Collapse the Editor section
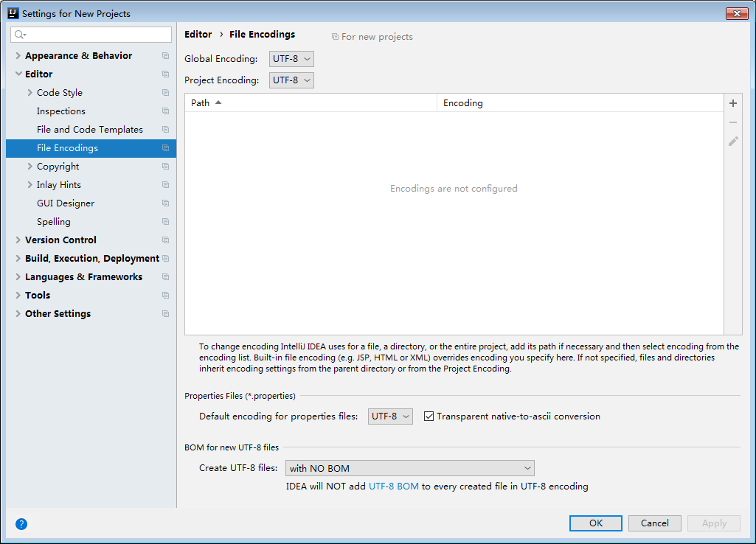Screen dimensions: 756x544 (18, 74)
